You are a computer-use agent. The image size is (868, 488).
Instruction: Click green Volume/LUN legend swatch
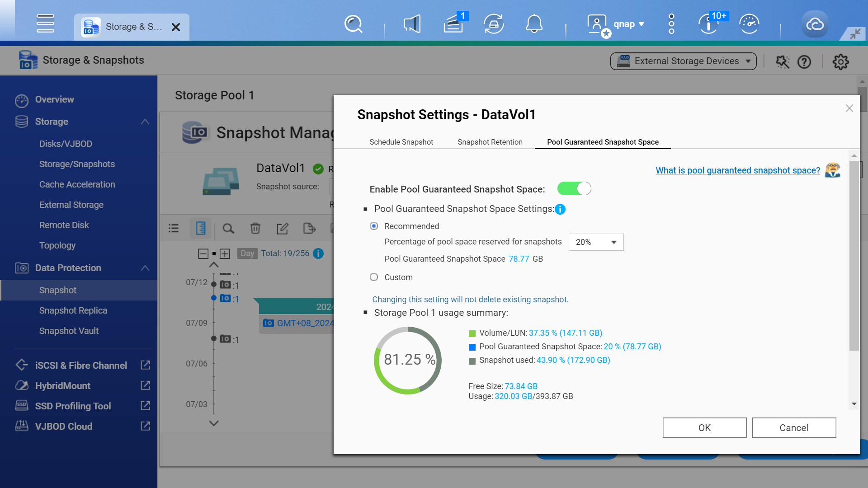point(472,333)
